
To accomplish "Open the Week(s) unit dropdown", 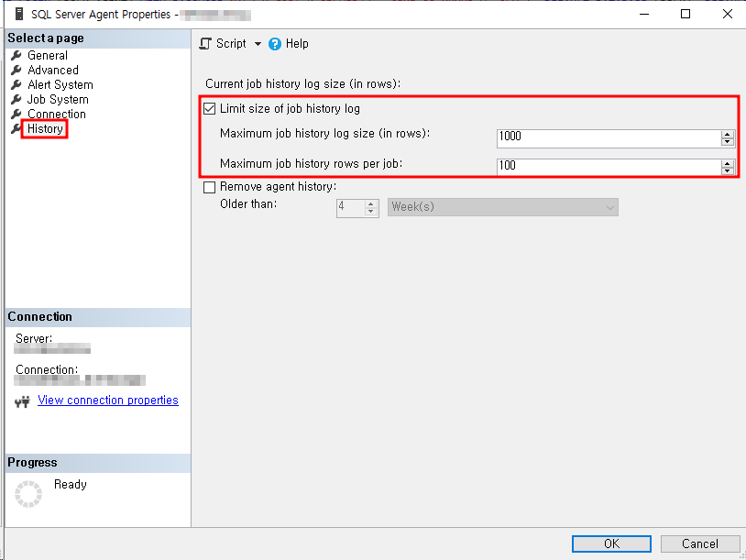I will click(503, 207).
